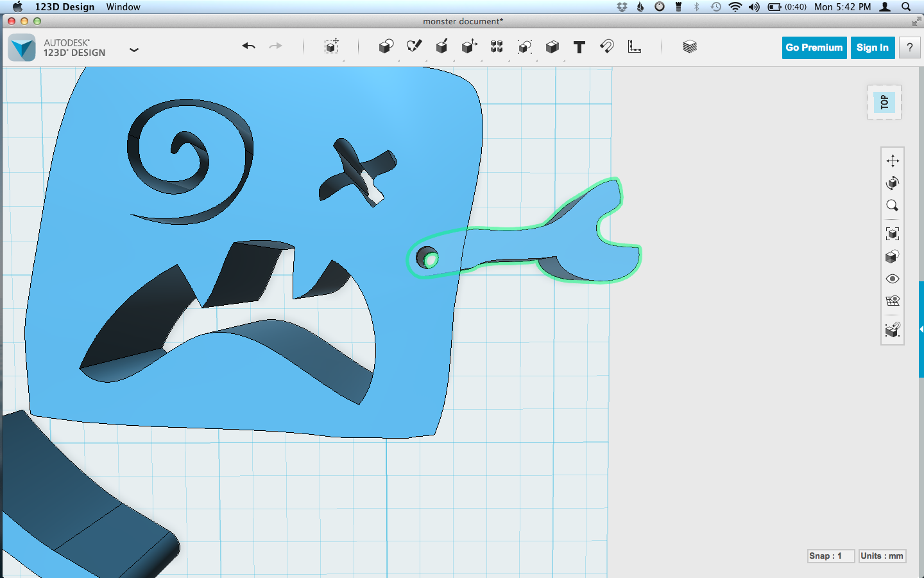
Task: Select the Orbit navigation tool
Action: 893,183
